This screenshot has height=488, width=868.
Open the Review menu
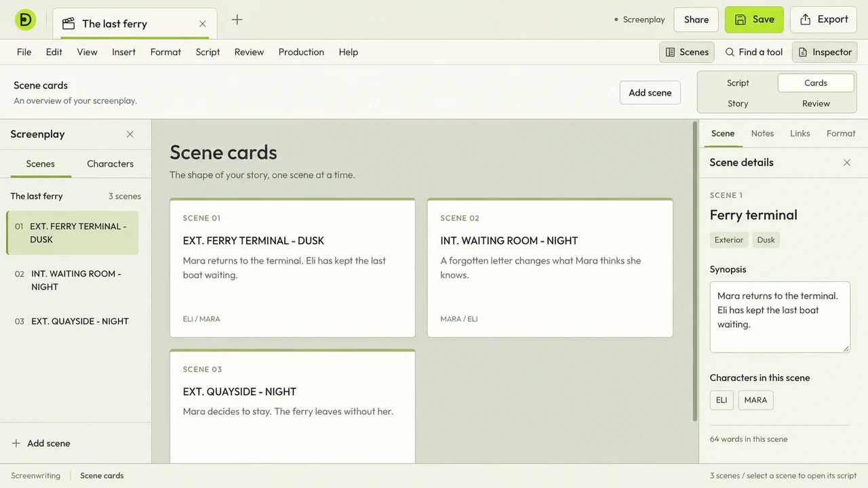pyautogui.click(x=249, y=52)
